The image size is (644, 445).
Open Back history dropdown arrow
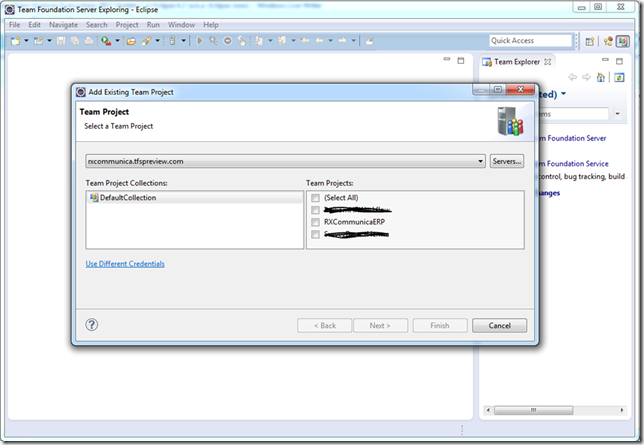[330, 41]
